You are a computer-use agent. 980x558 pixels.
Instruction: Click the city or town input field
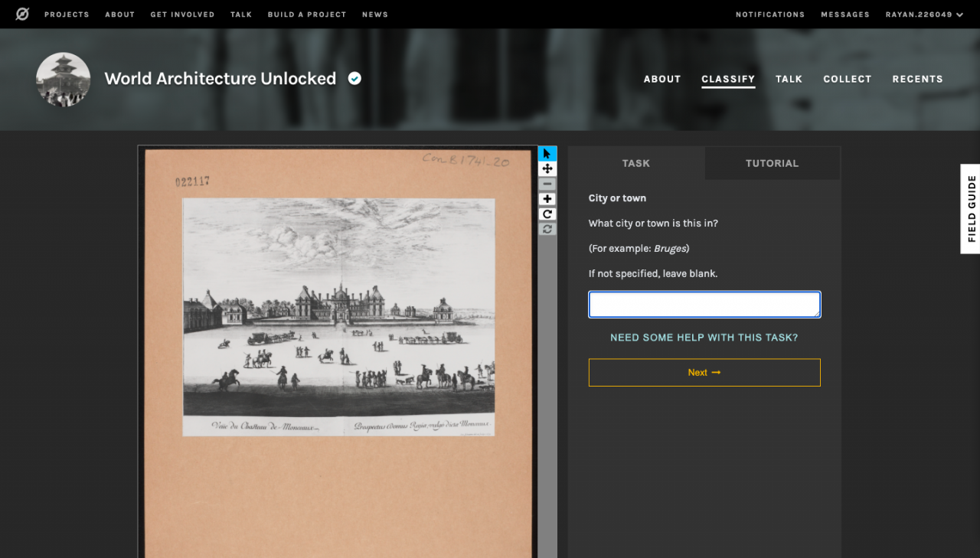[x=704, y=305]
